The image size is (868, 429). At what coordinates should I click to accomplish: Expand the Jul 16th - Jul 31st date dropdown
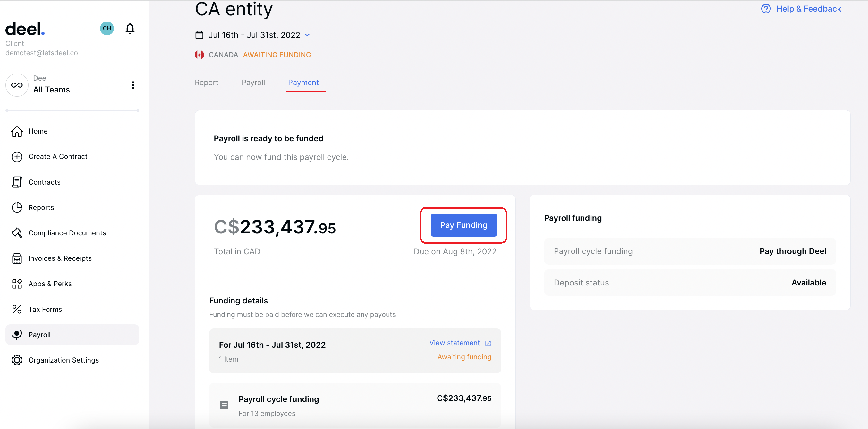point(307,35)
